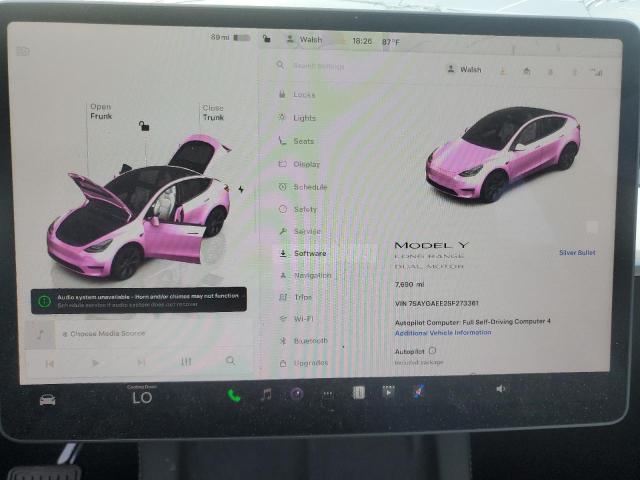Tap the green Phone app icon
This screenshot has width=640, height=480.
pos(234,395)
